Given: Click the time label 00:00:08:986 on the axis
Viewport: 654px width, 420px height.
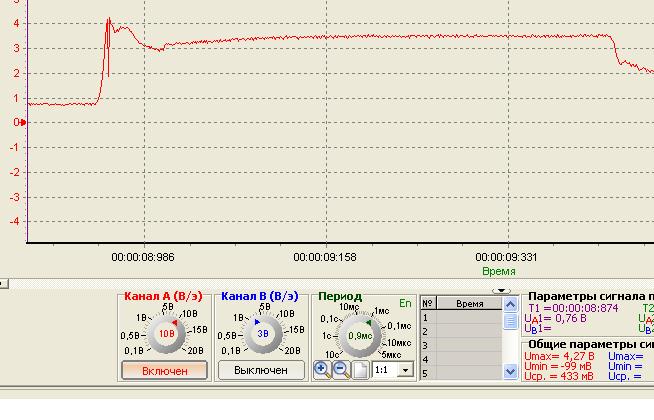Looking at the screenshot, I should tap(143, 257).
